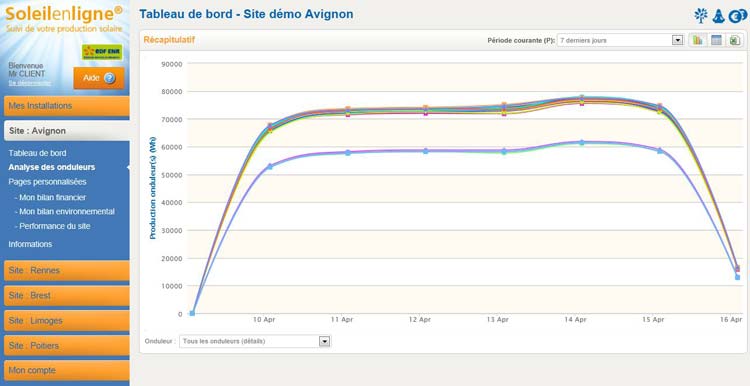The image size is (750, 386).
Task: Open the euro coins financial icon
Action: click(738, 15)
